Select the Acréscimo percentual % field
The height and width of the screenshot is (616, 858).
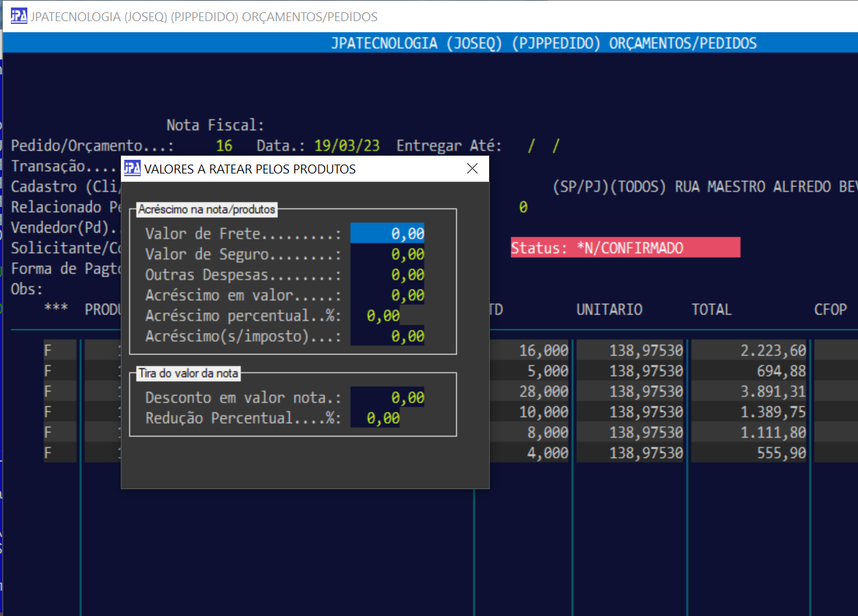pos(376,316)
